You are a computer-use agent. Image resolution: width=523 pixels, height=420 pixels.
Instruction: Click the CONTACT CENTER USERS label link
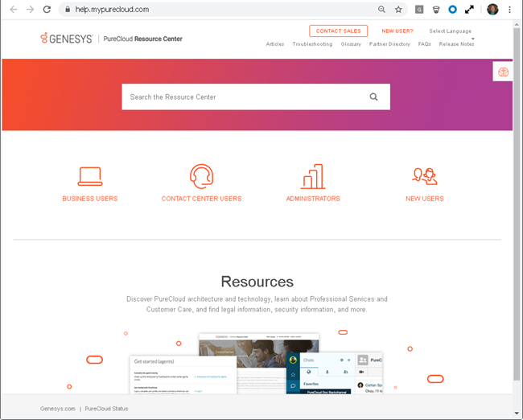(201, 199)
